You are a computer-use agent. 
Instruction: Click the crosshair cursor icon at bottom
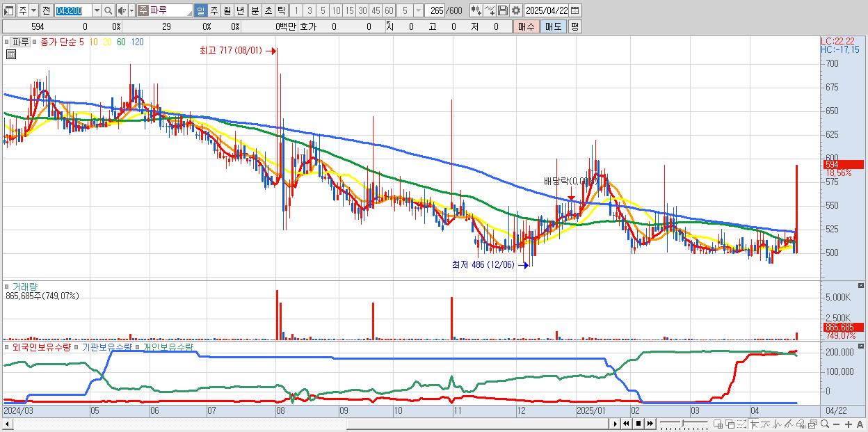coord(754,424)
